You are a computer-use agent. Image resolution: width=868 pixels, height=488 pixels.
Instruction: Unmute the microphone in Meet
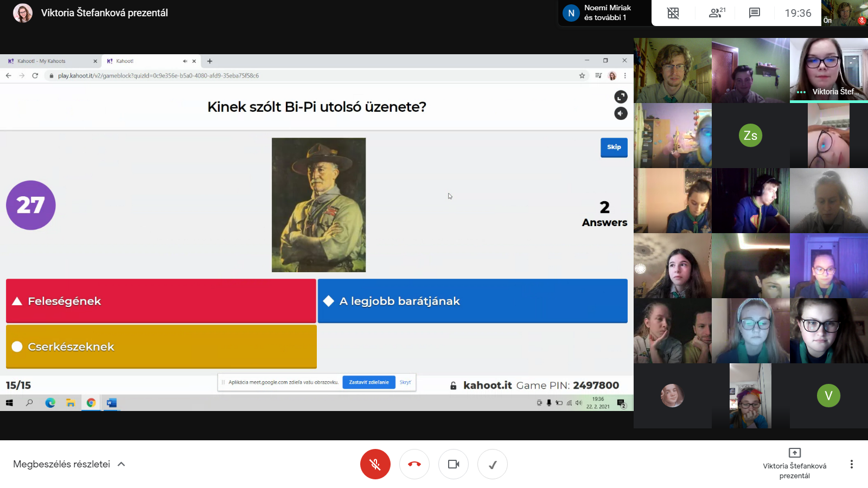pos(375,464)
